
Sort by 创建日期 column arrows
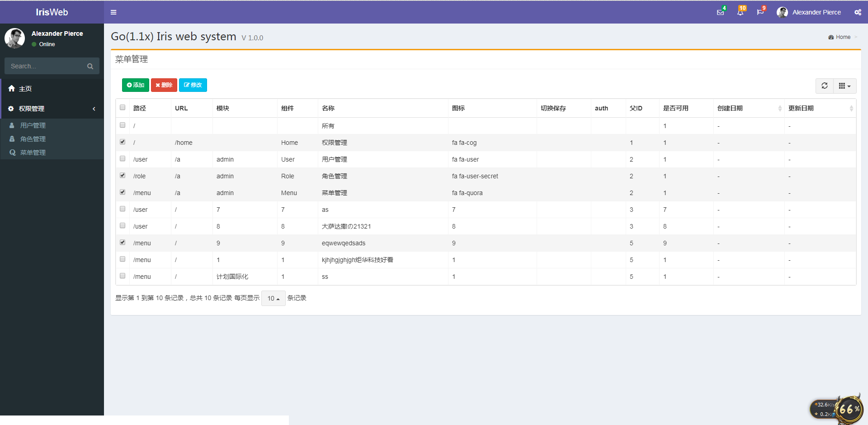coord(780,108)
